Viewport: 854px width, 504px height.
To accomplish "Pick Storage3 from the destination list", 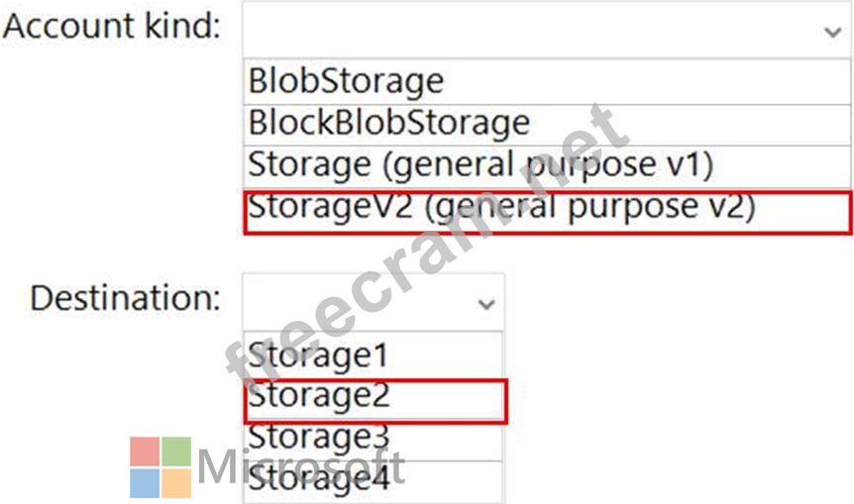I will [x=319, y=437].
